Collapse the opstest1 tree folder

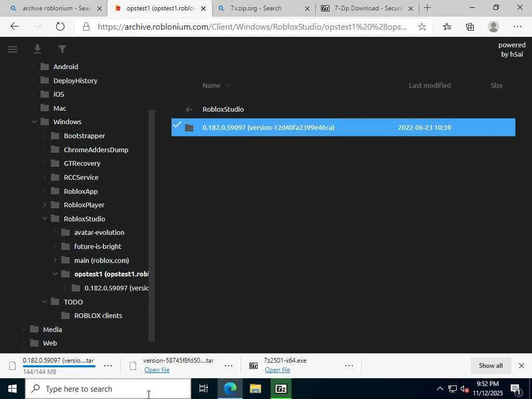click(x=55, y=274)
